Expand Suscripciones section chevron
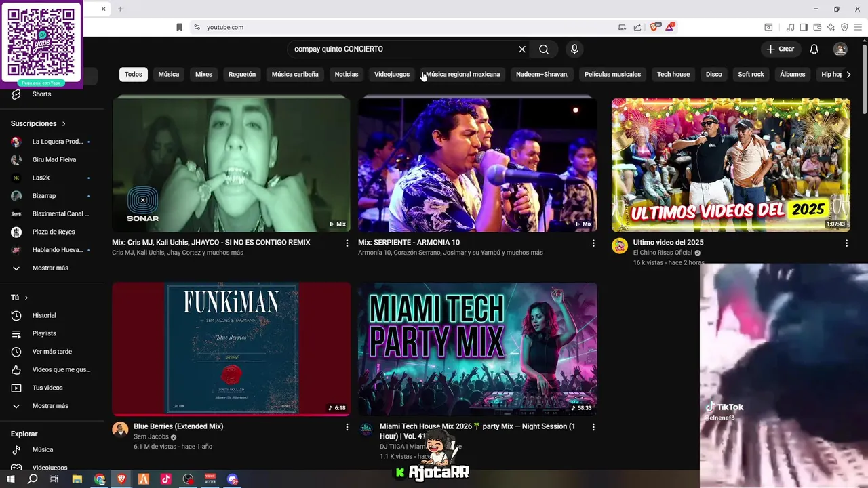This screenshot has height=488, width=868. pos(64,124)
